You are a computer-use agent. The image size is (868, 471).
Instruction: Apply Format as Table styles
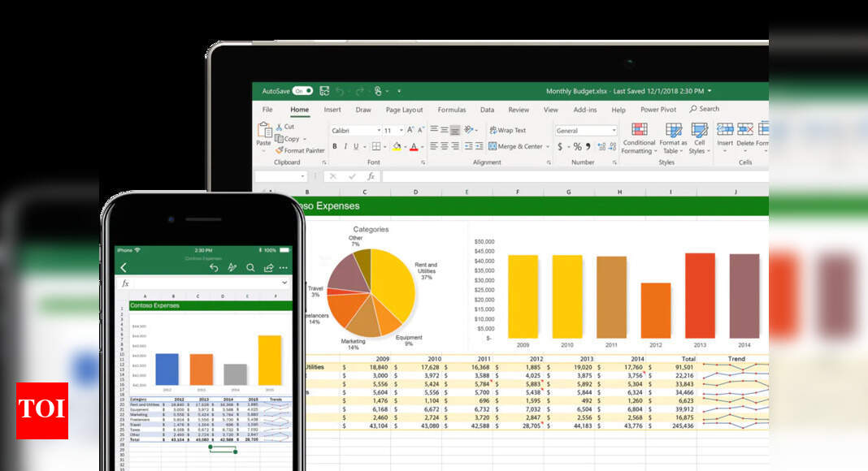pyautogui.click(x=673, y=130)
